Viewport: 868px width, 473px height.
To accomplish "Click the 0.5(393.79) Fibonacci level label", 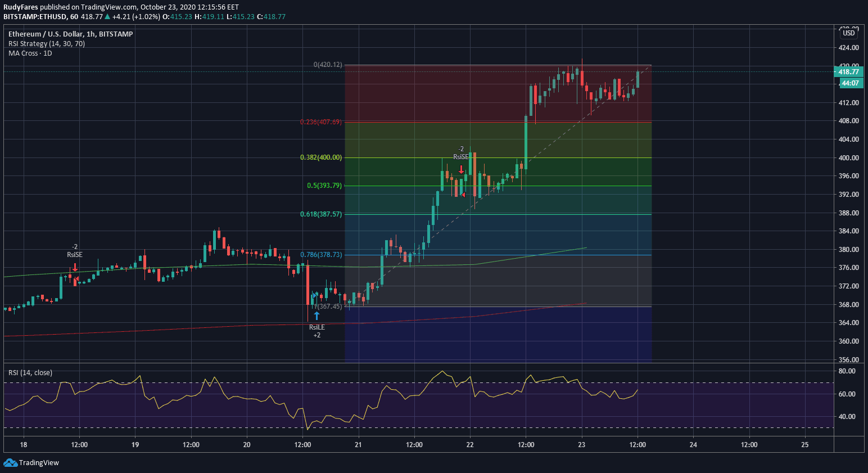I will pos(324,186).
